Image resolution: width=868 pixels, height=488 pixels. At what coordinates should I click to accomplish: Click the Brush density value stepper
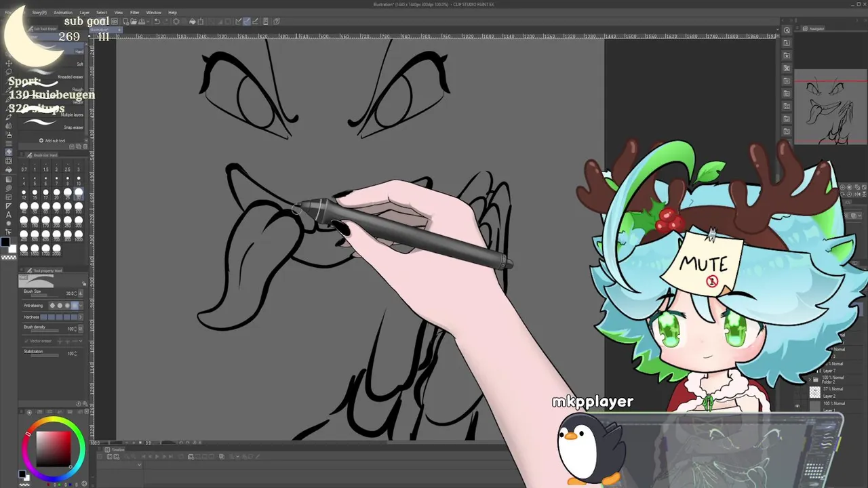point(76,329)
